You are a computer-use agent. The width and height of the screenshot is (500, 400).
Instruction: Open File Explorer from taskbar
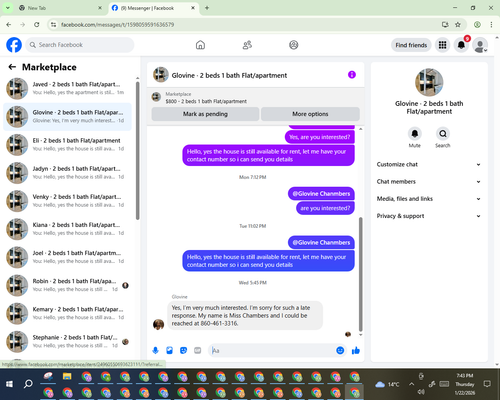point(67,377)
